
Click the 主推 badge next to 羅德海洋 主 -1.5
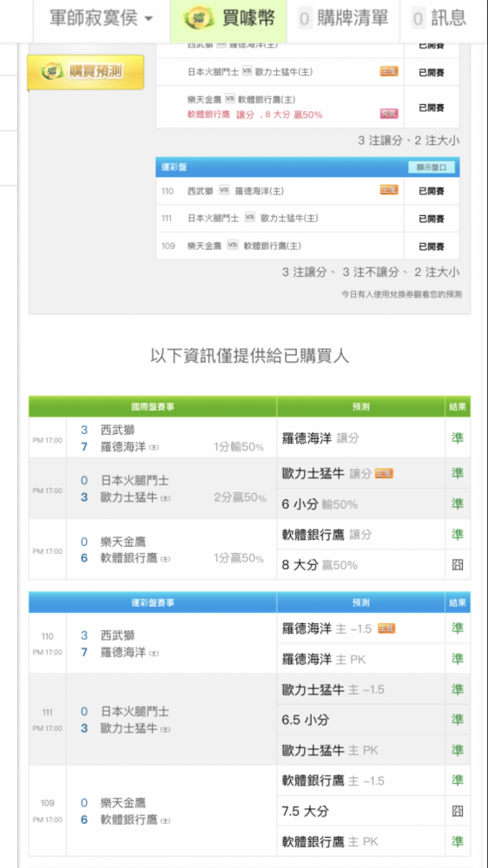(x=386, y=628)
